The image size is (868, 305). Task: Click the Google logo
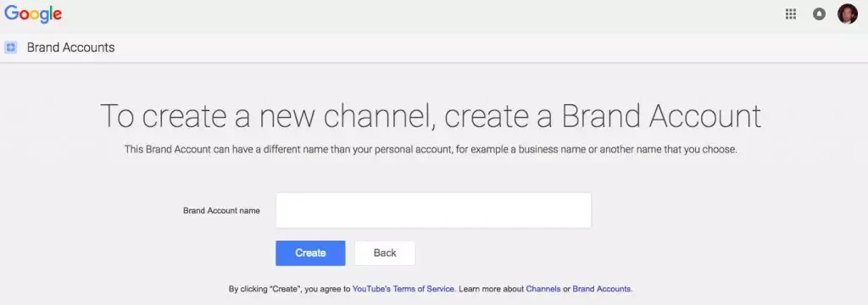(33, 15)
